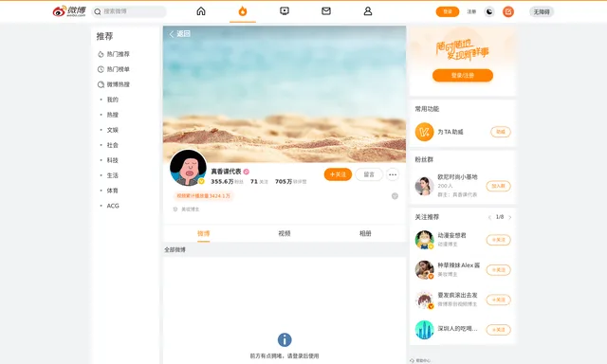Follow 要发疯滚出去发

[498, 300]
